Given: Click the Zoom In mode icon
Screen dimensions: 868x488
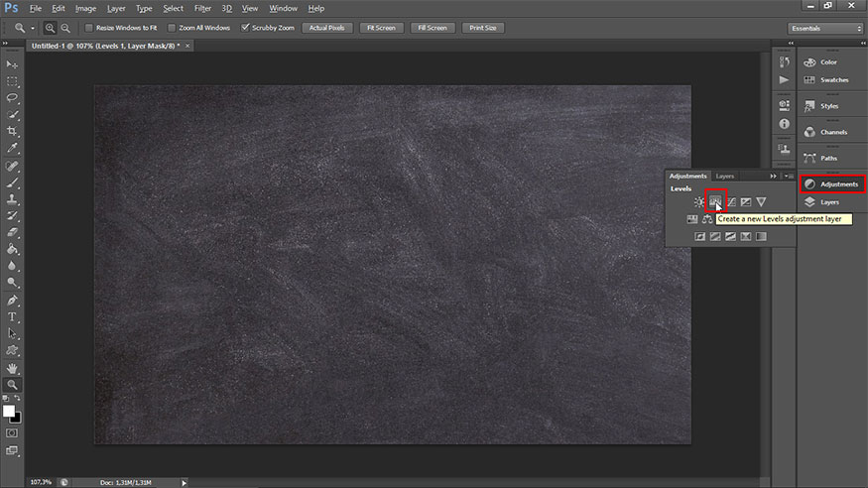Looking at the screenshot, I should (x=50, y=28).
